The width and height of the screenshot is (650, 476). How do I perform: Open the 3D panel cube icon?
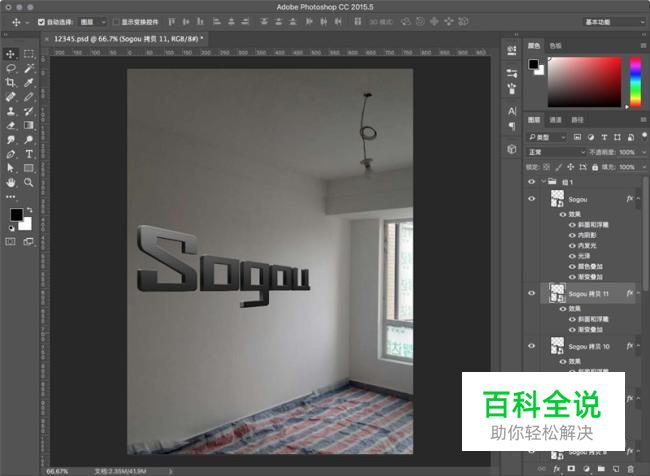pos(512,149)
